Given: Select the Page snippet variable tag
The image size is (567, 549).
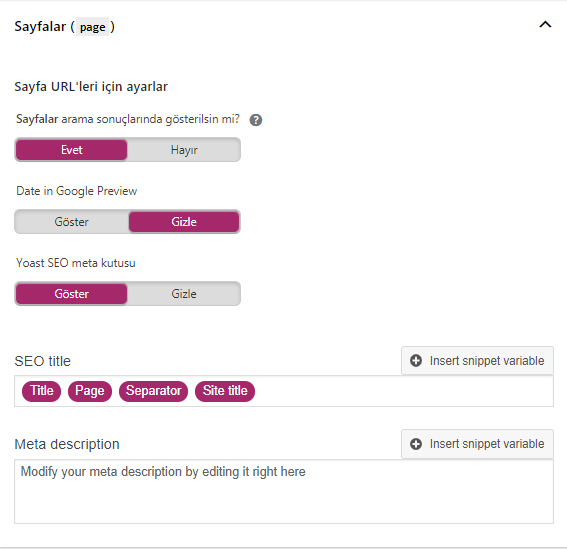Looking at the screenshot, I should tap(90, 391).
